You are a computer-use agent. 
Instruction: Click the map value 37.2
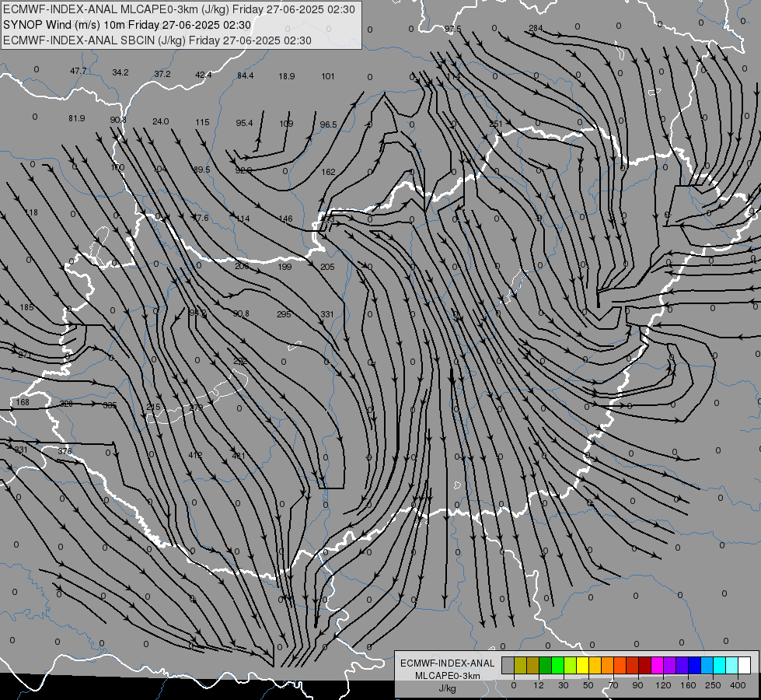(x=162, y=74)
